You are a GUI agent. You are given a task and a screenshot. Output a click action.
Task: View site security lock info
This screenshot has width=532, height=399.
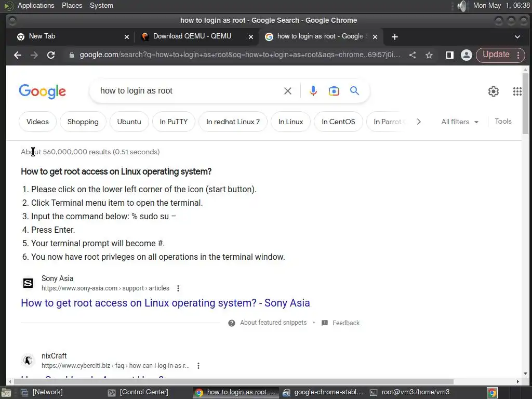[72, 55]
